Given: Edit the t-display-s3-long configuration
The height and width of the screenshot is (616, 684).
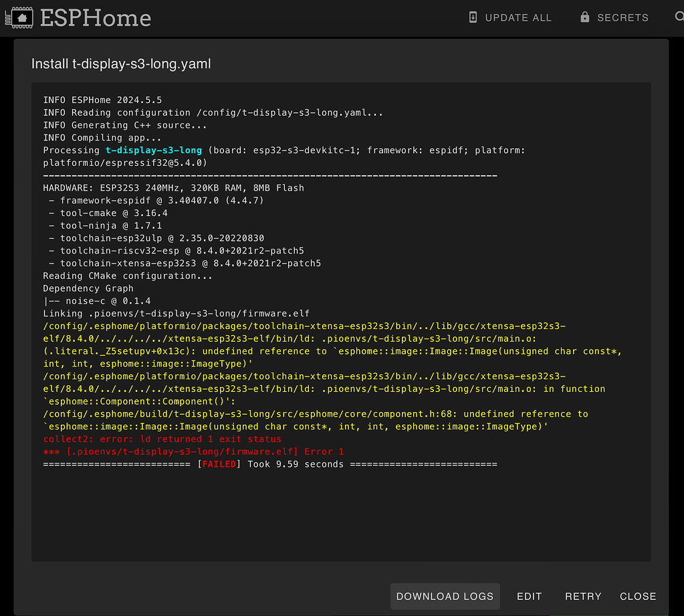Looking at the screenshot, I should click(529, 596).
